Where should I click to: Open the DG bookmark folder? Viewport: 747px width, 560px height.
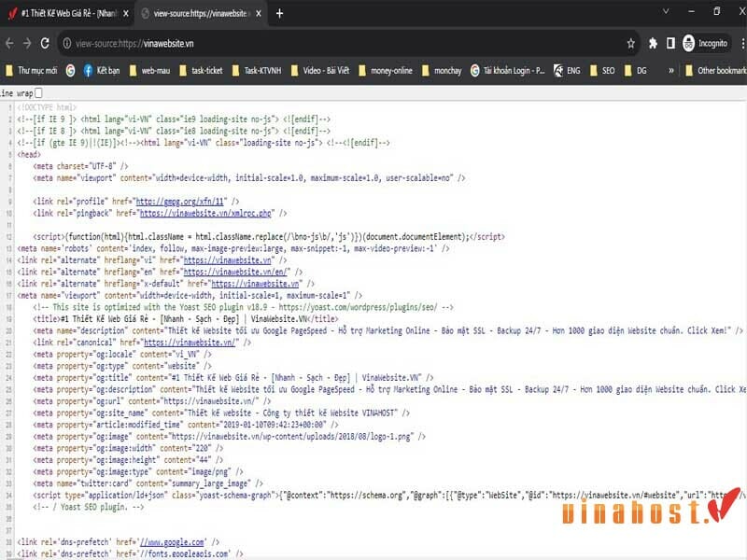(636, 71)
